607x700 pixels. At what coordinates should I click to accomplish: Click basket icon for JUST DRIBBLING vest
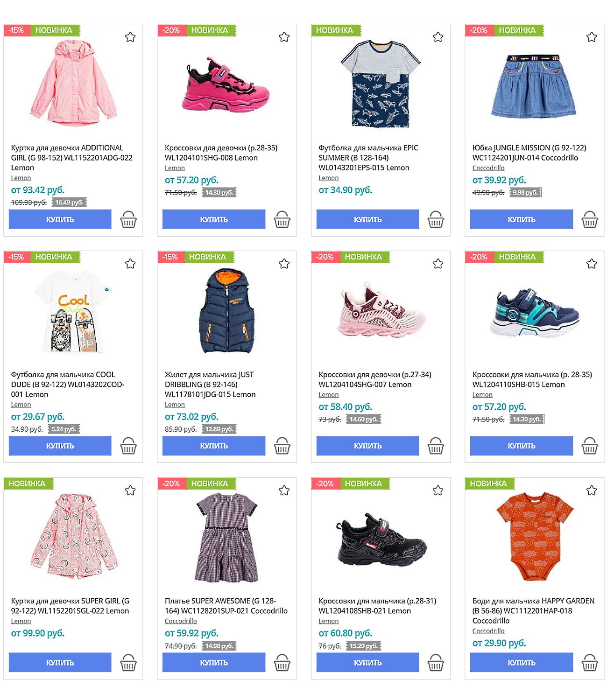tap(282, 446)
